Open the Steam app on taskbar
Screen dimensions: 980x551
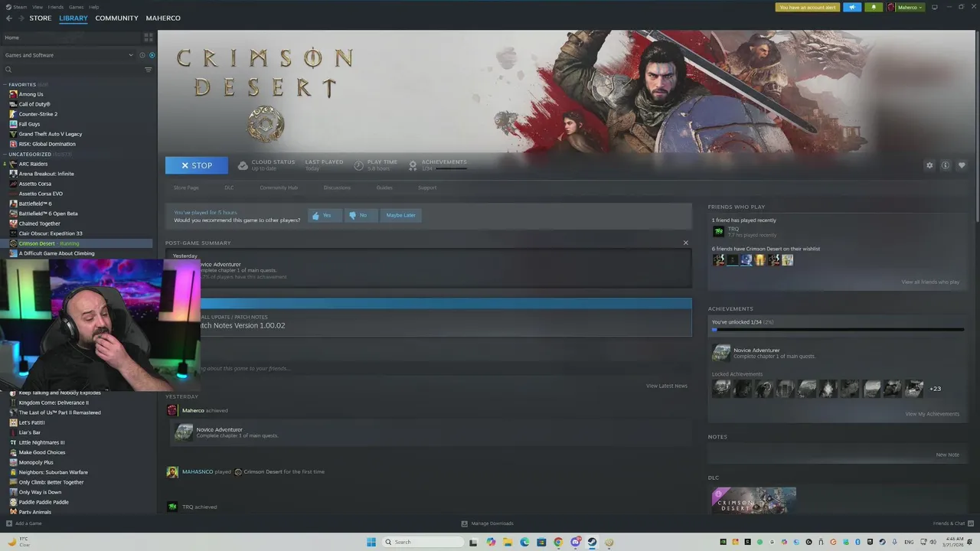(x=592, y=542)
